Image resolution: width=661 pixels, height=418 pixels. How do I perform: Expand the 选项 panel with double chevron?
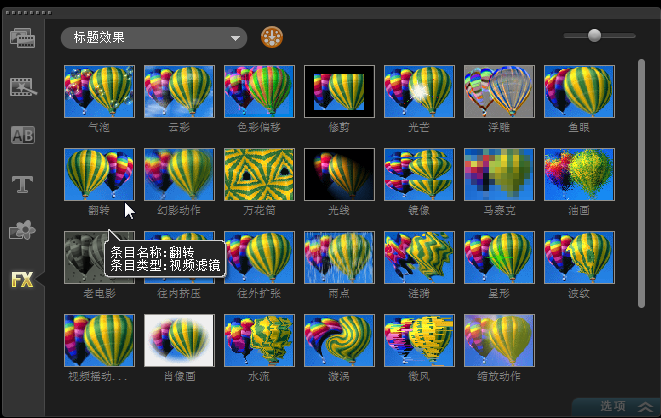point(645,406)
